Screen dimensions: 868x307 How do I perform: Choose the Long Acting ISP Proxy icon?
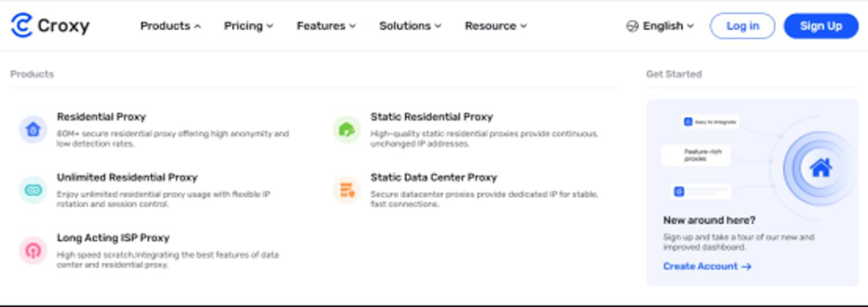[33, 250]
